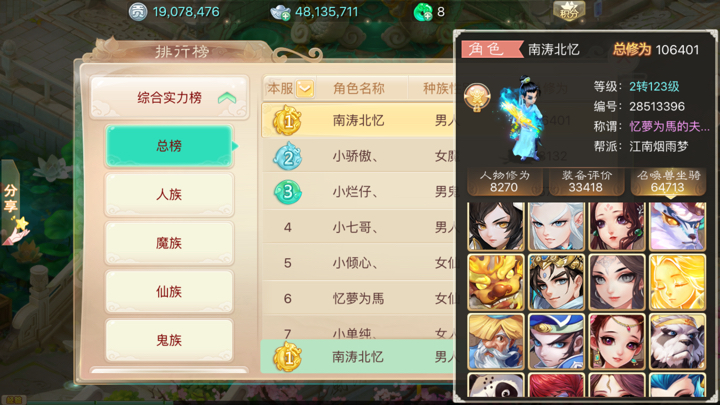
Task: Select the 总榜 overall ranking button
Action: [x=169, y=146]
